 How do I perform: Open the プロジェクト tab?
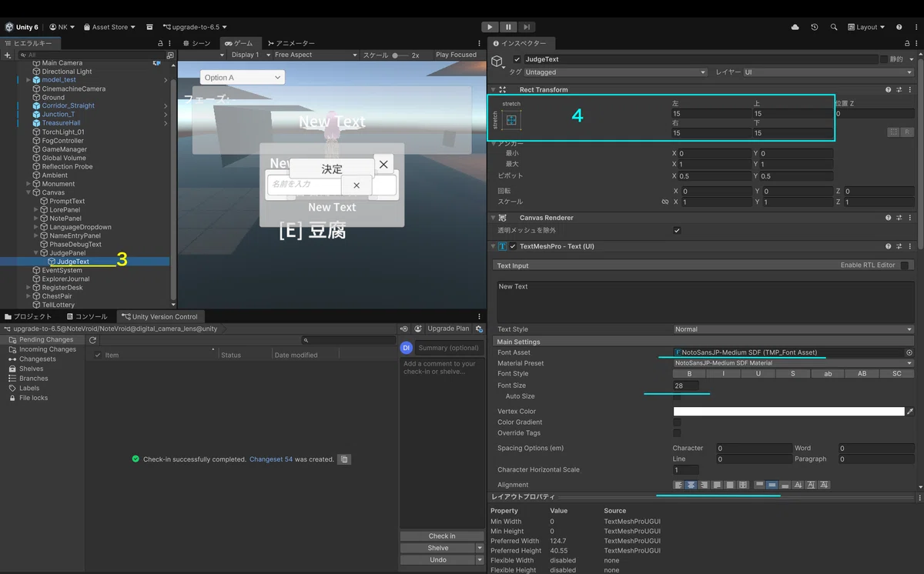click(x=28, y=316)
